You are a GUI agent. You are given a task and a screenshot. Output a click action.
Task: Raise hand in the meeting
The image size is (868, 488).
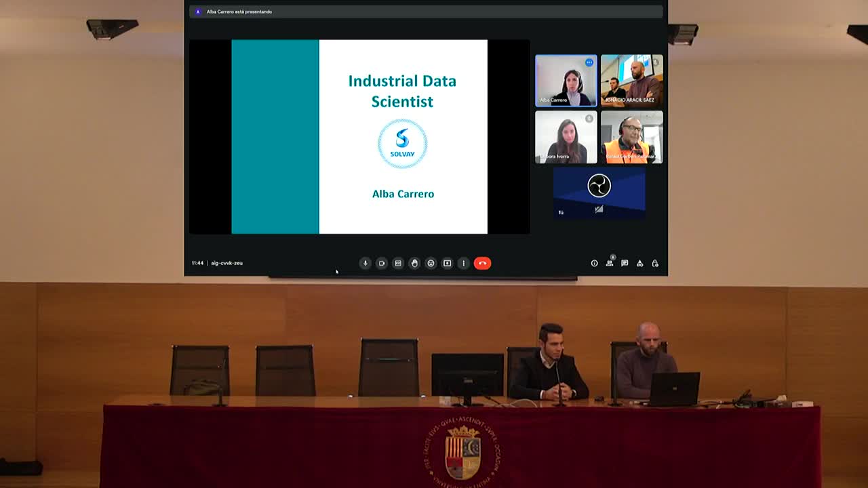(414, 263)
